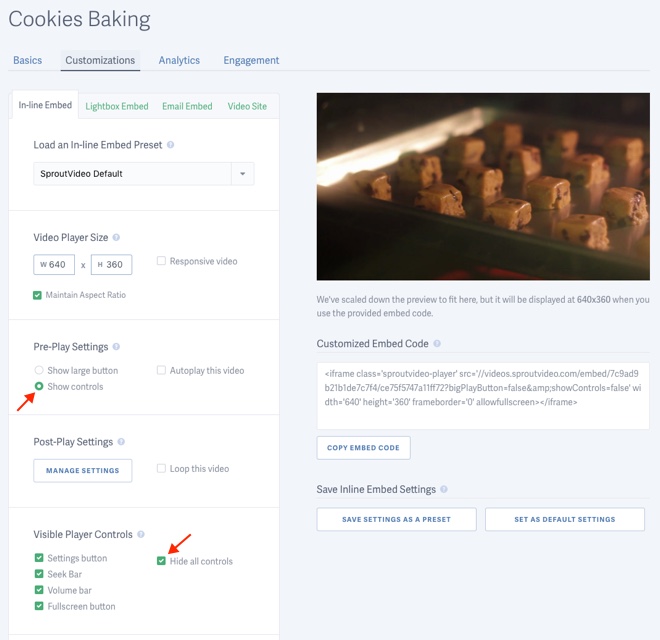
Task: Open the Analytics tab
Action: pyautogui.click(x=179, y=60)
